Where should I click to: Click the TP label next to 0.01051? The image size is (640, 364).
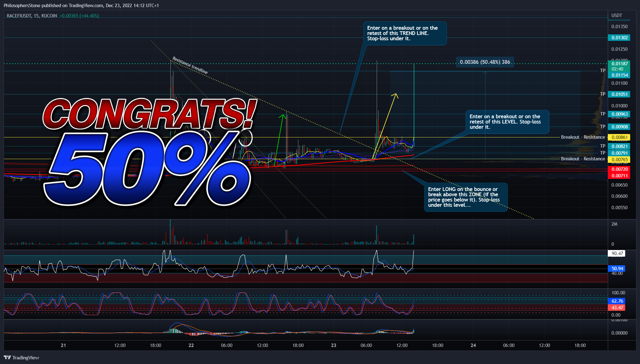(x=603, y=94)
